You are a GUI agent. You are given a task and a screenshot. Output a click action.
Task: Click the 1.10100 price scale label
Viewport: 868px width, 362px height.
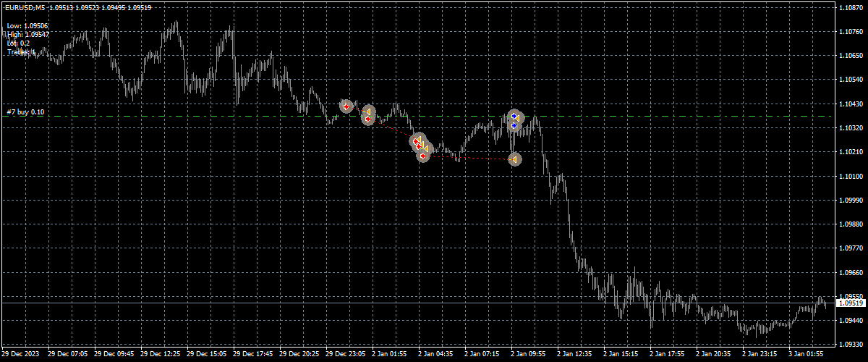[x=851, y=176]
